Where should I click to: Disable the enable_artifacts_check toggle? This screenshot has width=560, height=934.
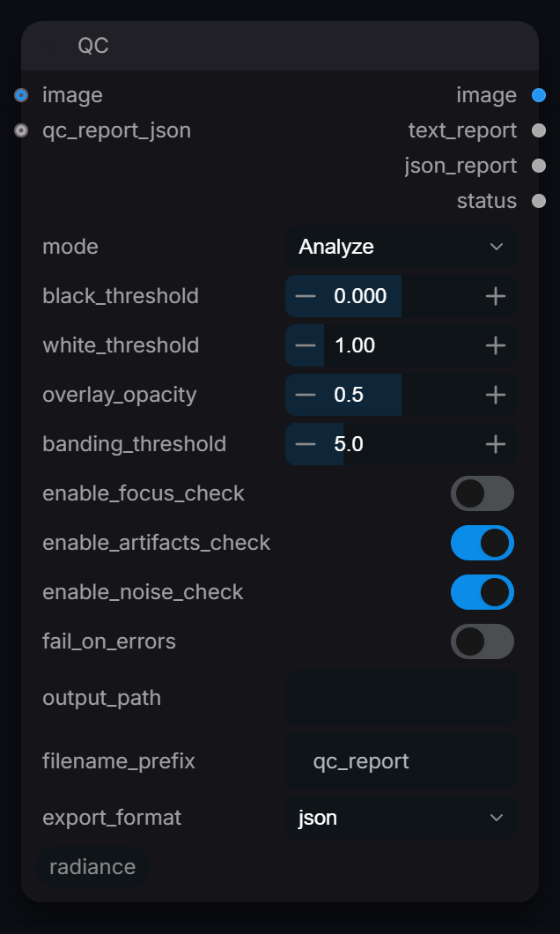pyautogui.click(x=482, y=543)
